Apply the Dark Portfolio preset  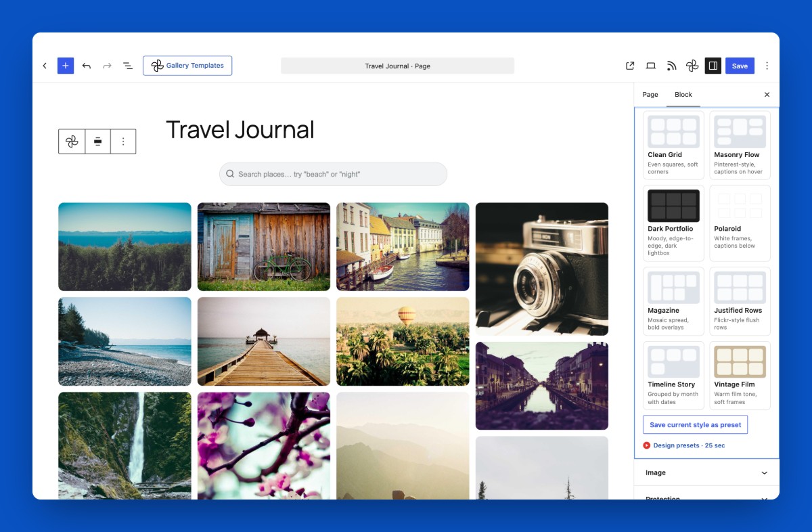point(673,223)
